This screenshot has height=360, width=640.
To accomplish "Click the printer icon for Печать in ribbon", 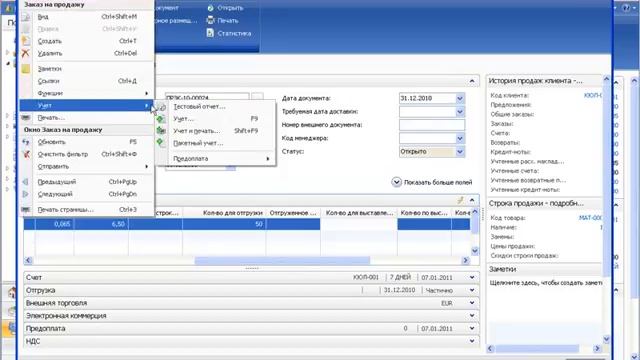I will point(210,20).
